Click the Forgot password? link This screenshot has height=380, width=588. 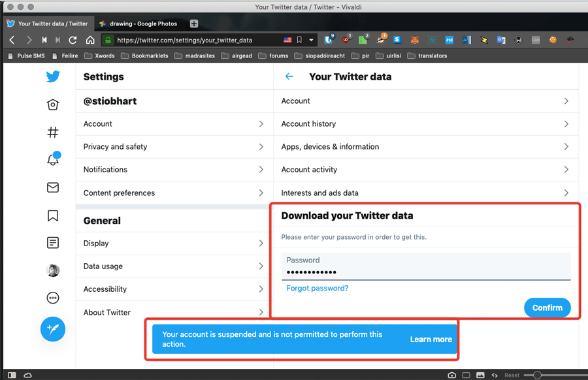(318, 288)
